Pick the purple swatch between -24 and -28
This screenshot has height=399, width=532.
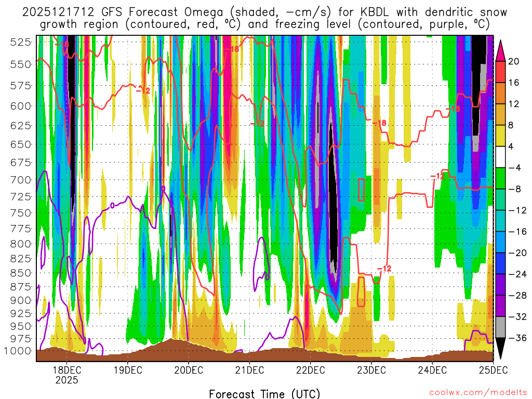click(500, 285)
